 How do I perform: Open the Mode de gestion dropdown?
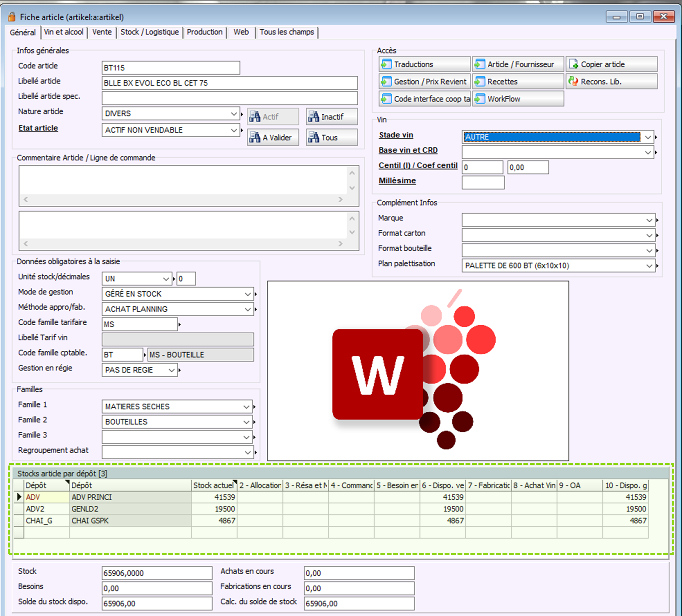[247, 294]
